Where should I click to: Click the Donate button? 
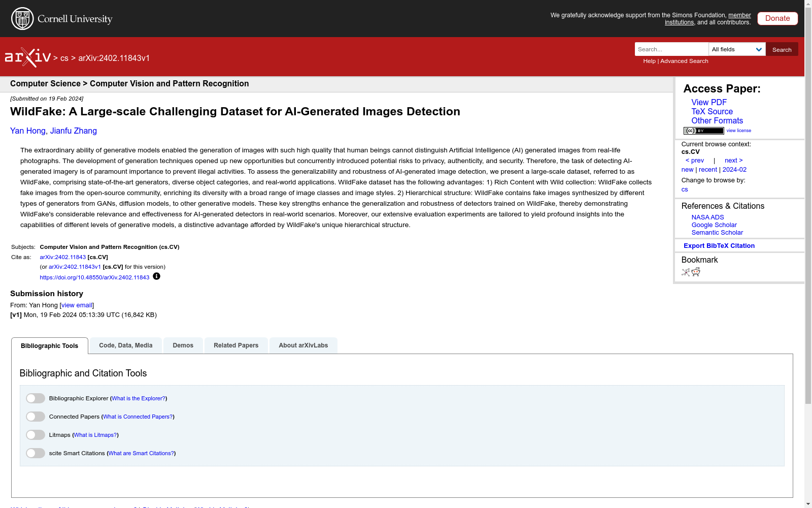(x=777, y=18)
